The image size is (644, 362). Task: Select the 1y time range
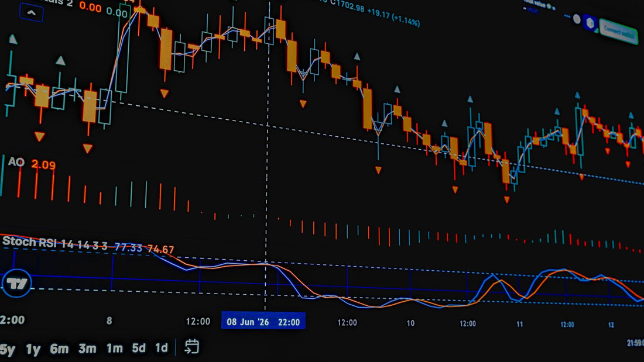tap(33, 349)
